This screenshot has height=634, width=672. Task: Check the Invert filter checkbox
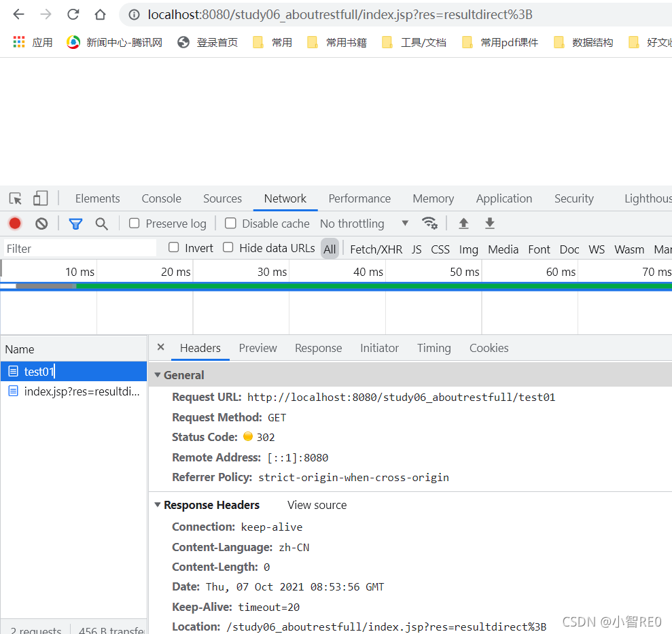(x=173, y=247)
